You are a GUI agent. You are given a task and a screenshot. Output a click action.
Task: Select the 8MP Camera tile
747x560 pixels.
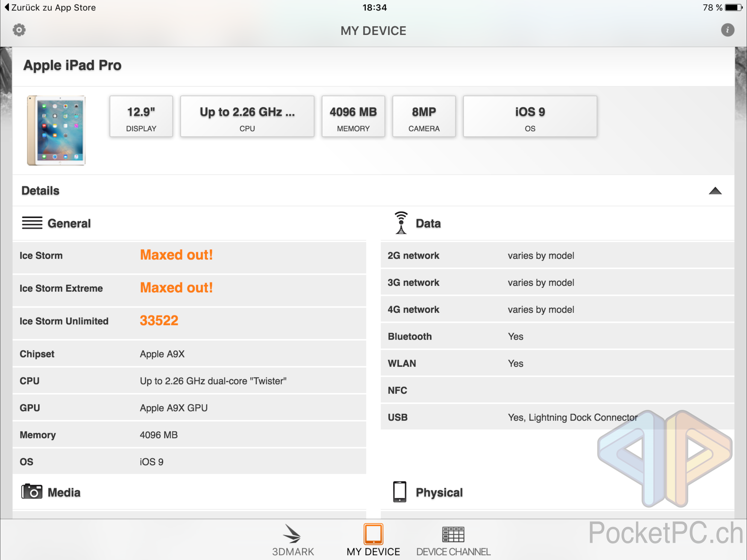tap(424, 116)
